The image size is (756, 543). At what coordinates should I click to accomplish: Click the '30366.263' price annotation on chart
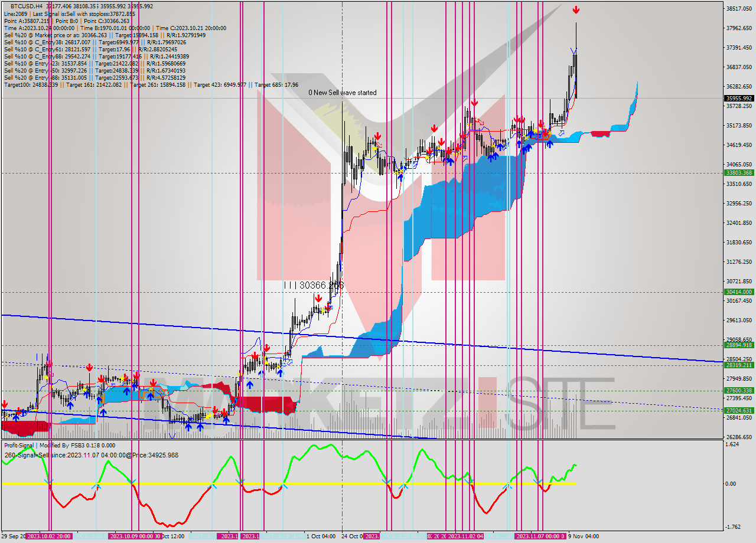321,285
